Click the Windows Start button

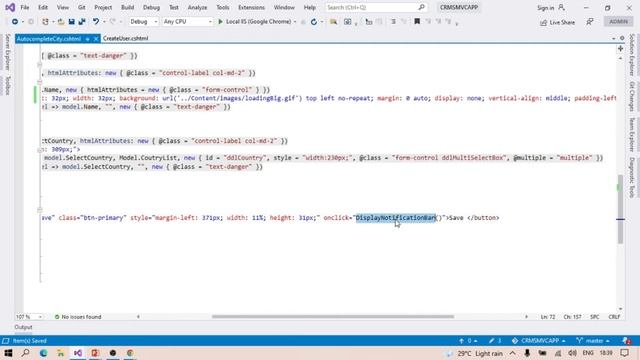tap(8, 353)
